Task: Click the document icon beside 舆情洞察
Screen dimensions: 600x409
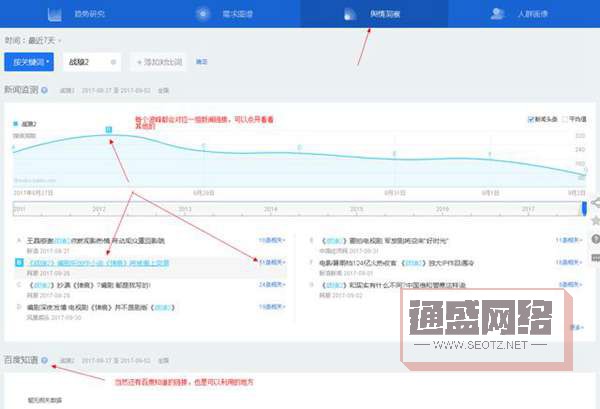Action: pos(350,15)
